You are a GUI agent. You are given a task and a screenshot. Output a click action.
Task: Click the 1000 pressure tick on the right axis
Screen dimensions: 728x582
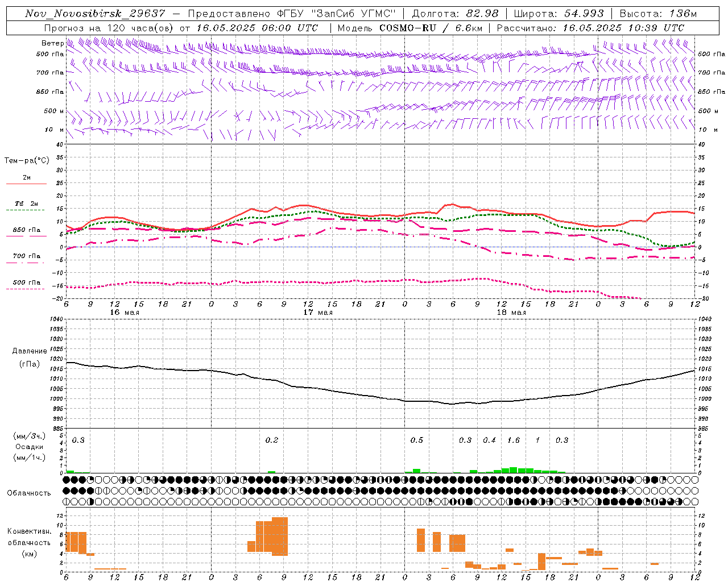coord(704,399)
